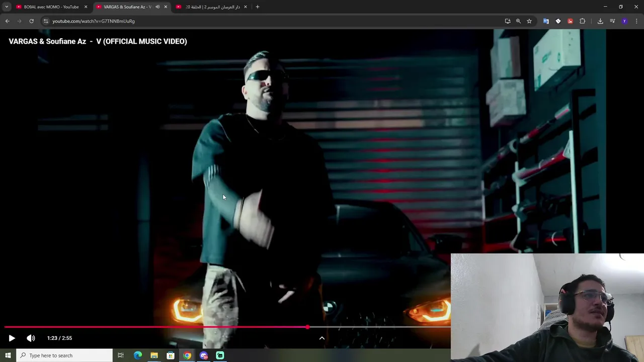Click the 1:23 / 2:55 time display

pos(59,338)
